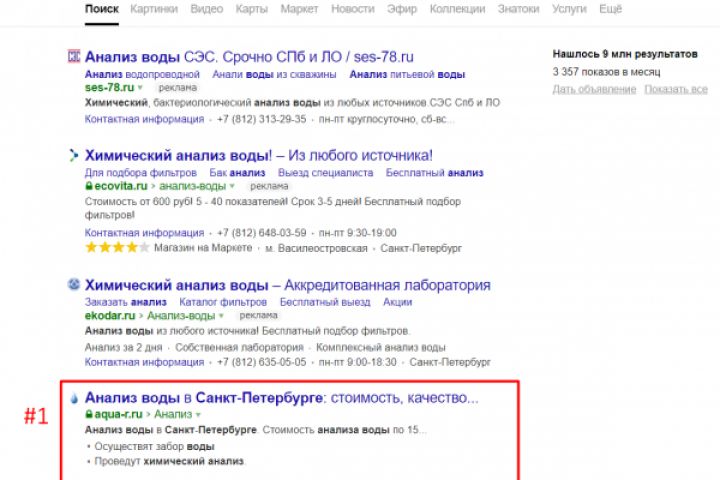Expand the arrow after aqua-r.ru Анализ
The height and width of the screenshot is (480, 720).
198,414
